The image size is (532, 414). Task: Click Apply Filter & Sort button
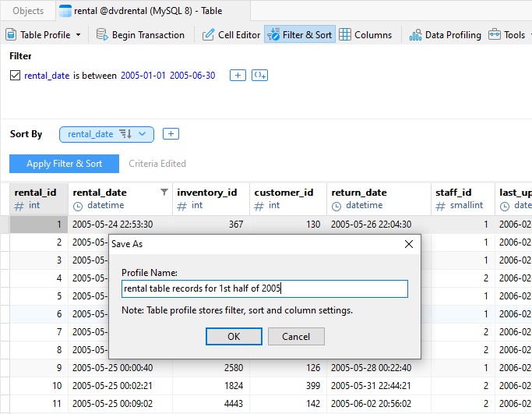click(x=64, y=164)
